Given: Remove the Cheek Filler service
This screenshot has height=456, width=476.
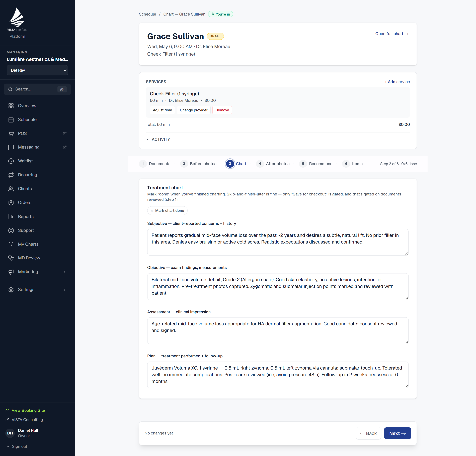Looking at the screenshot, I should (222, 110).
